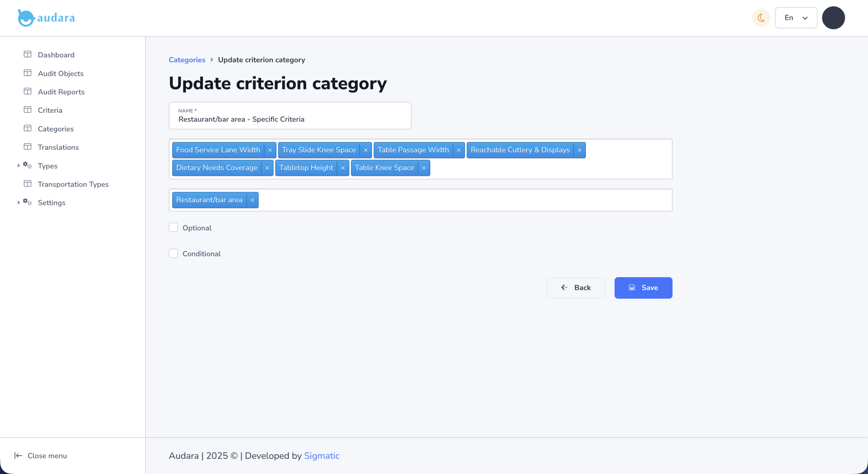The image size is (868, 474).
Task: Remove the Food Service Lane Width tag
Action: coord(270,150)
